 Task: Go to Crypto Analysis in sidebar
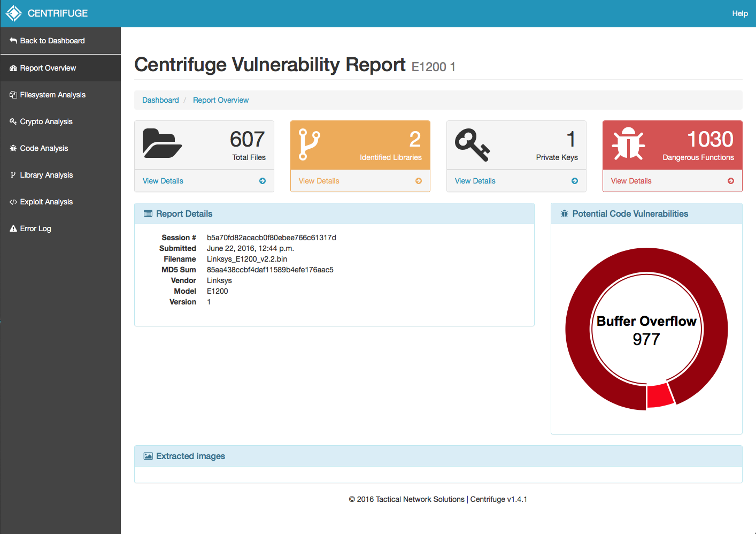click(x=46, y=121)
